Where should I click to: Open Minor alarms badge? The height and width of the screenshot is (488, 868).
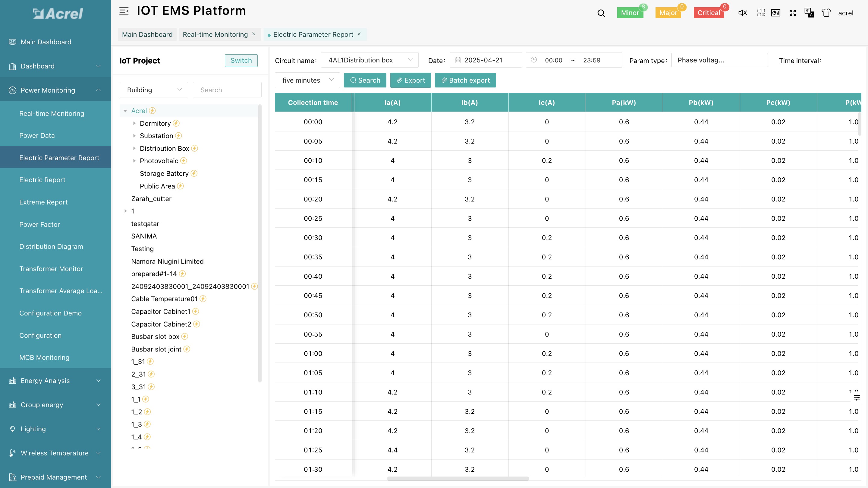point(630,13)
